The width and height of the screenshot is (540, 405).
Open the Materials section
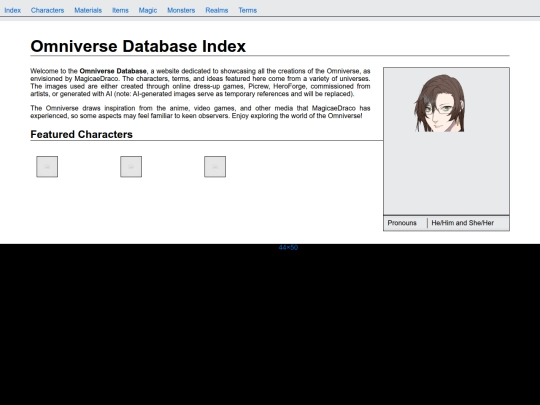pos(88,10)
